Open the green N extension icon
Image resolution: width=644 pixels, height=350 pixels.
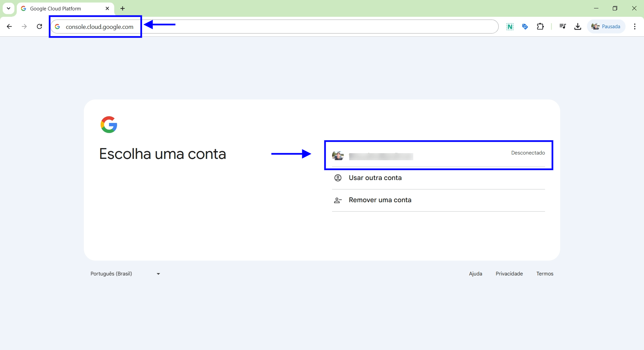pos(510,27)
